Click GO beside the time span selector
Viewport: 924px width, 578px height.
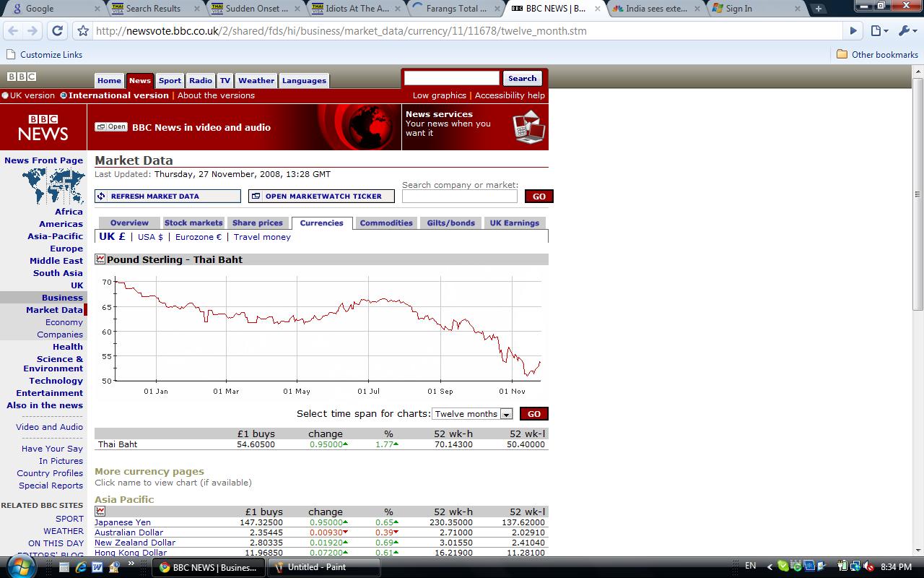click(534, 414)
